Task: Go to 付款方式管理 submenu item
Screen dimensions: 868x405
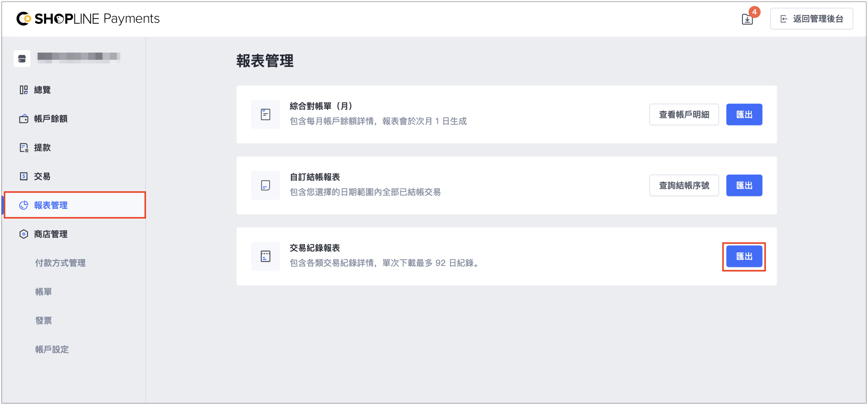Action: coord(60,263)
